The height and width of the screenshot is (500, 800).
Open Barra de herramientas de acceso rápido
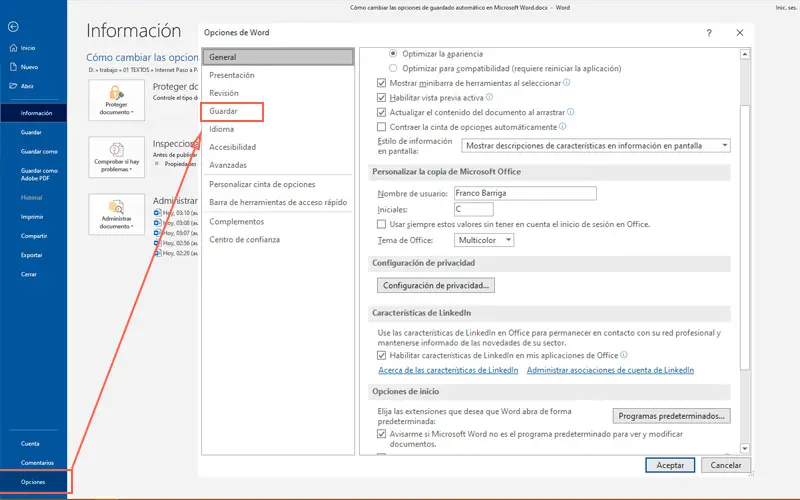278,202
